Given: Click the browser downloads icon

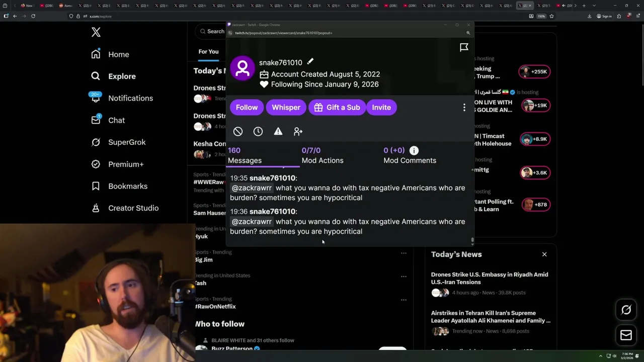Looking at the screenshot, I should [589, 16].
